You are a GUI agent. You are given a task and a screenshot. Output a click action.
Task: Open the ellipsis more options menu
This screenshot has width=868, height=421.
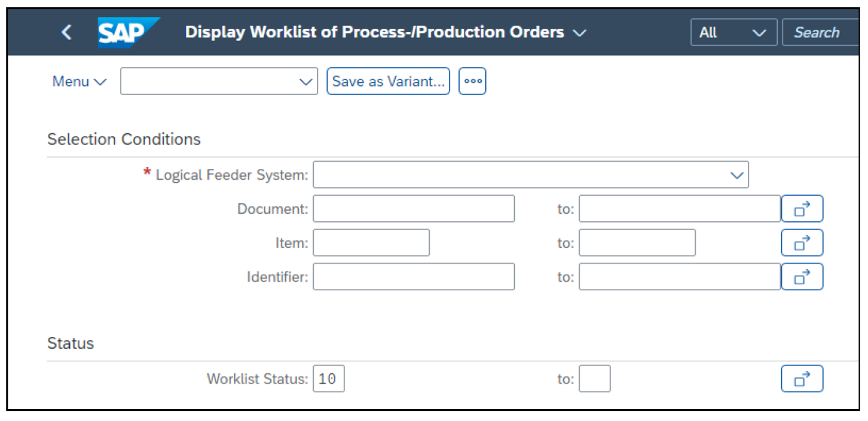pyautogui.click(x=472, y=81)
